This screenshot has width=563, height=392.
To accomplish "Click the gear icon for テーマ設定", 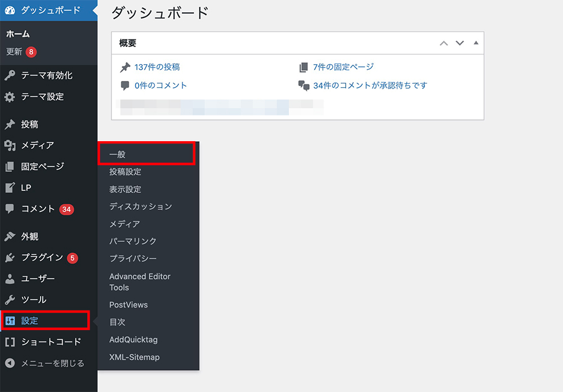I will click(x=10, y=97).
